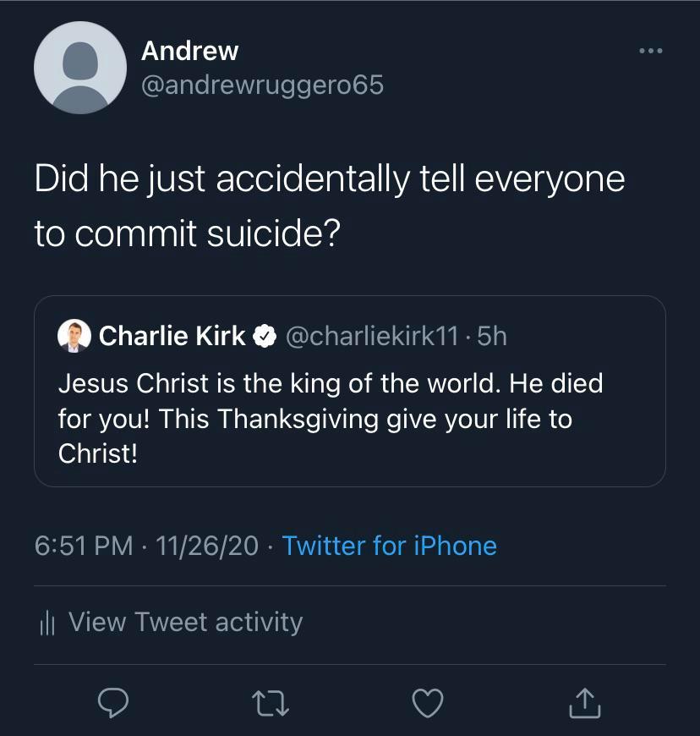The image size is (700, 736).
Task: Click the "Charlie Kirk" name in quote
Action: [x=172, y=337]
